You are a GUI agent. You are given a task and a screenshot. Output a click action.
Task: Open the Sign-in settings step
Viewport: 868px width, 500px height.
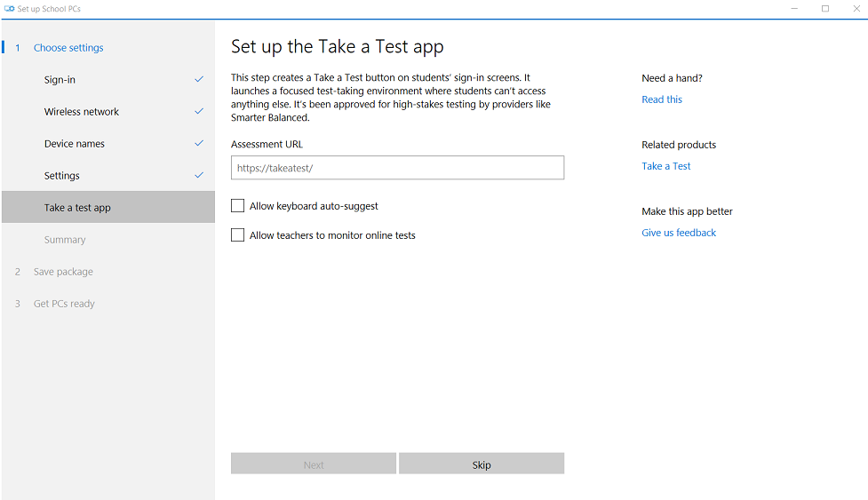108,80
